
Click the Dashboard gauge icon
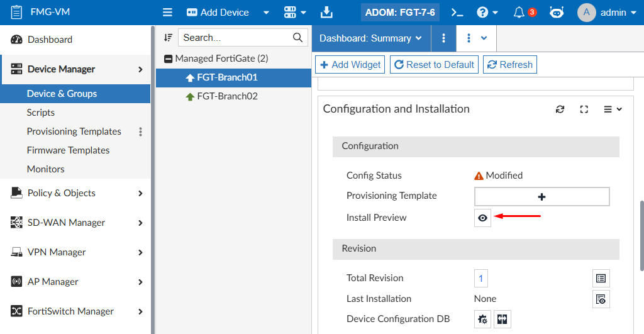(x=16, y=40)
